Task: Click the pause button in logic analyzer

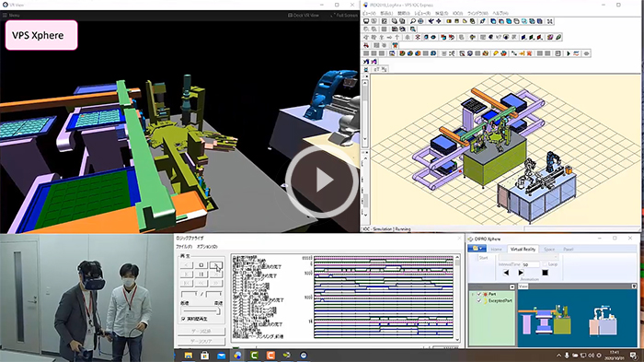Action: coord(201,274)
